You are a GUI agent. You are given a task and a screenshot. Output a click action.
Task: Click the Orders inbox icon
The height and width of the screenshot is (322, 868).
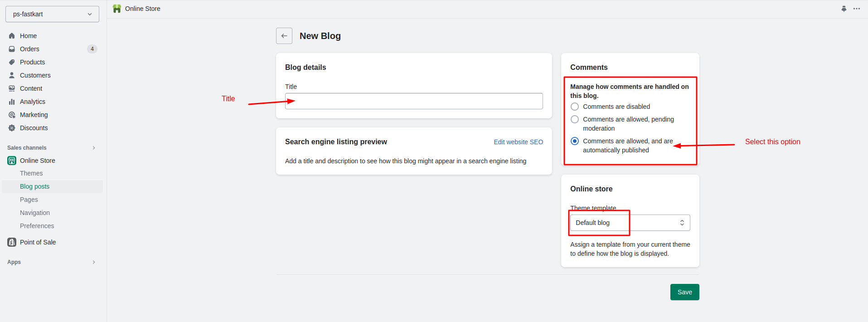12,49
